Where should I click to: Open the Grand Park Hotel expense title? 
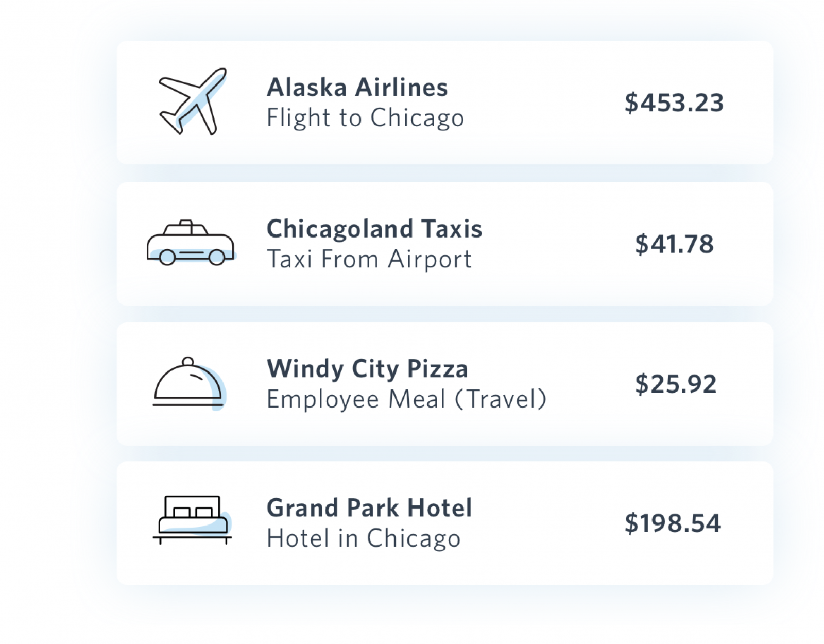pos(369,508)
